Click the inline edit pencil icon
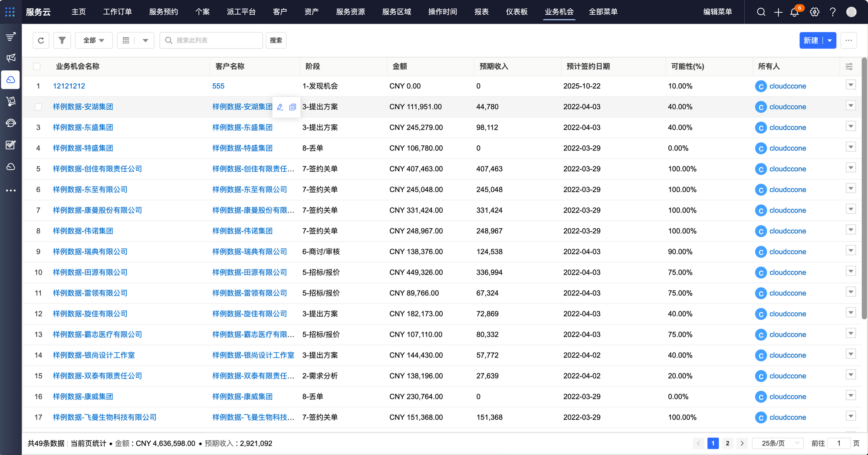Screen dimensions: 868x455 (x=280, y=107)
